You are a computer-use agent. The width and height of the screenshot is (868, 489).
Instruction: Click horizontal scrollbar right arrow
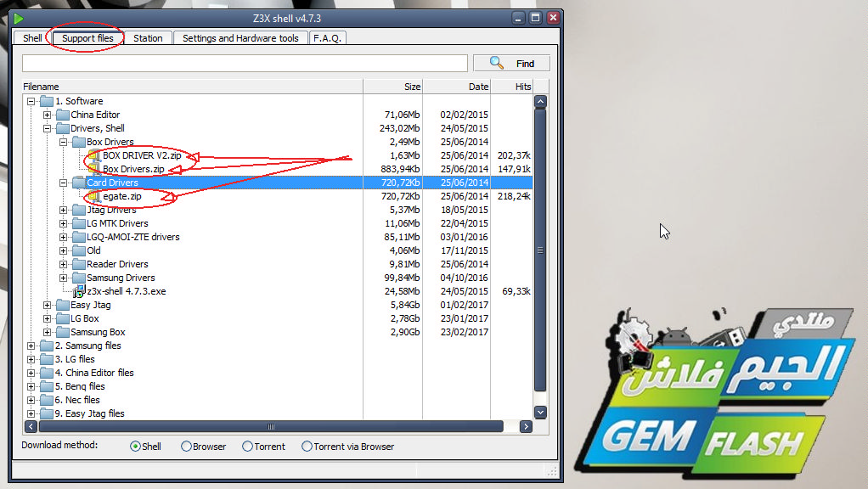(526, 426)
